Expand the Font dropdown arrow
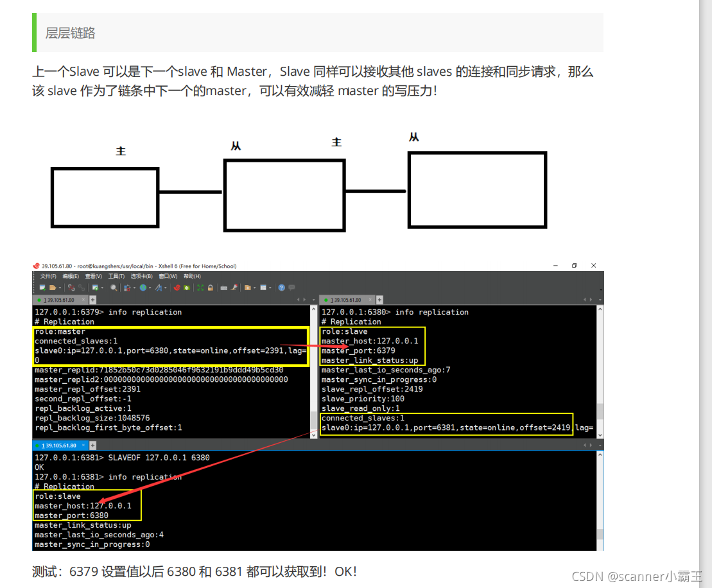The height and width of the screenshot is (588, 712). pyautogui.click(x=165, y=288)
